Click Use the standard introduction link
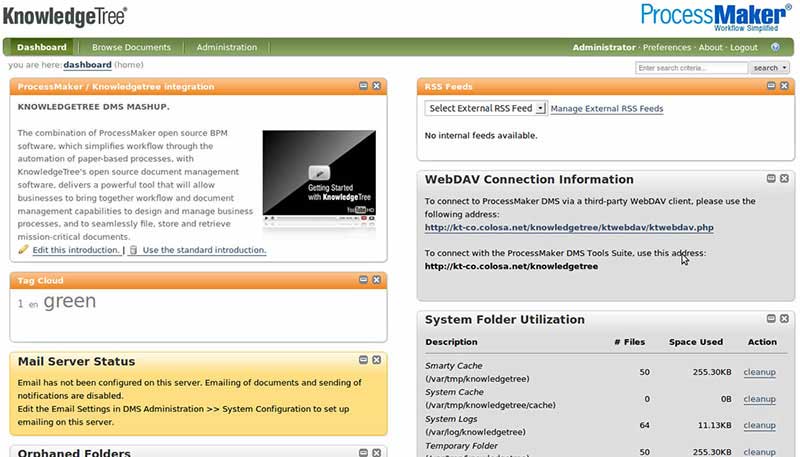The image size is (800, 457). pos(204,250)
